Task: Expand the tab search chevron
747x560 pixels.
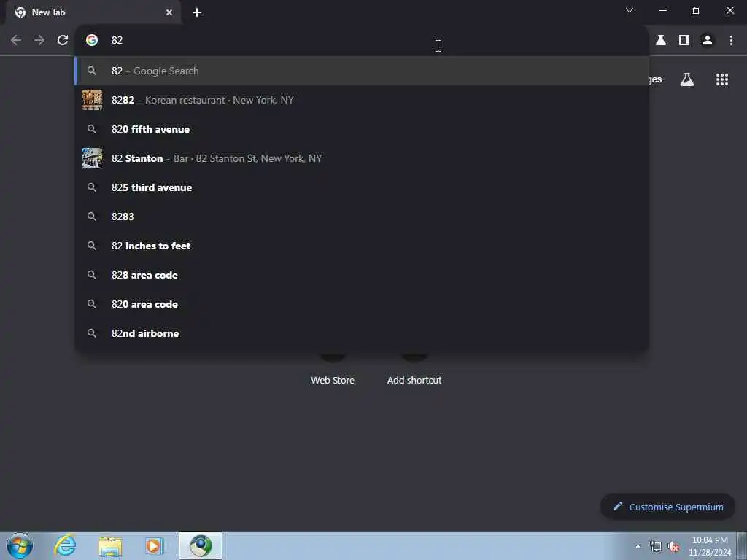Action: 630,10
